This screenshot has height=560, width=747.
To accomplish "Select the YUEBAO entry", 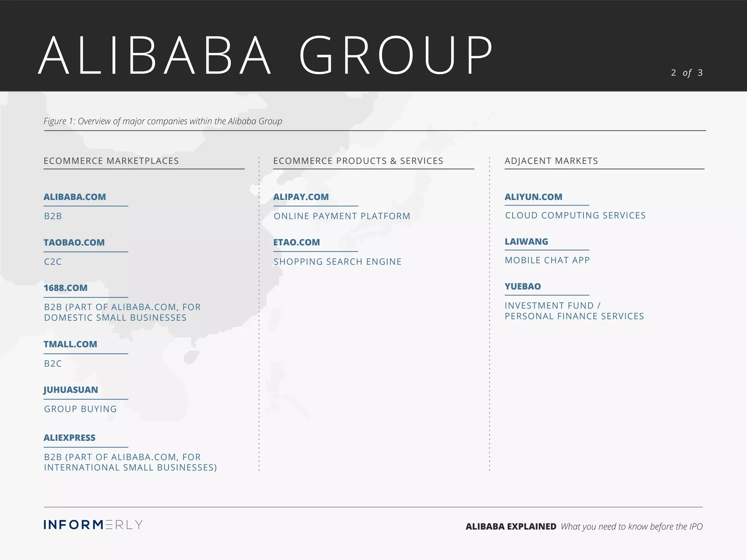I will [x=523, y=287].
